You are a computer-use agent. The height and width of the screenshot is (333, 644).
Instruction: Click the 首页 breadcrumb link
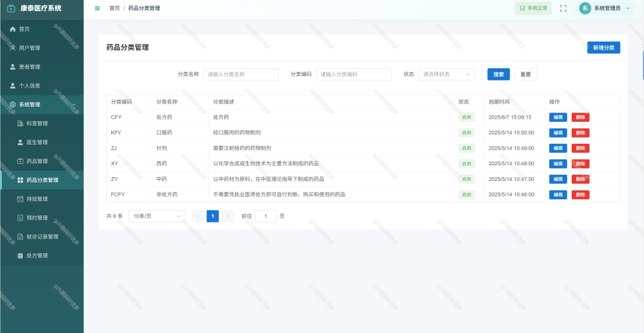tap(114, 8)
